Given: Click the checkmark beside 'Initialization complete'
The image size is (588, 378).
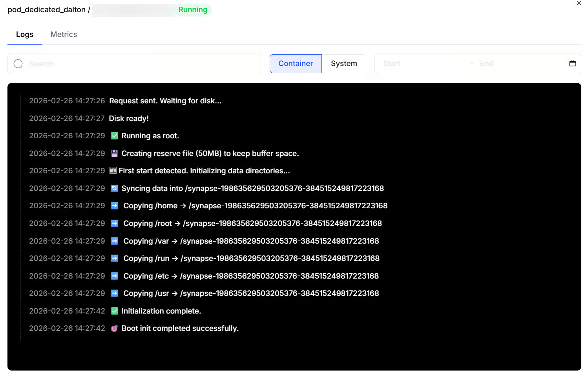Looking at the screenshot, I should click(114, 311).
